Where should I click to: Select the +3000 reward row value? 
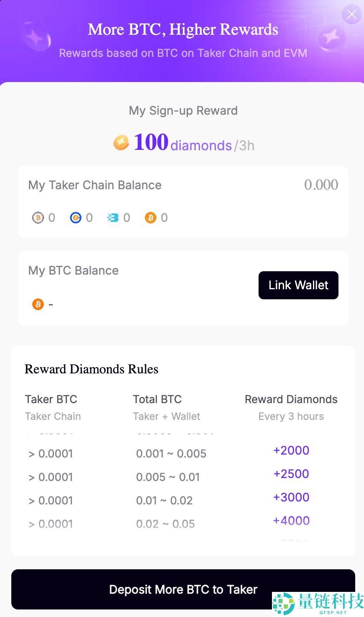[291, 497]
